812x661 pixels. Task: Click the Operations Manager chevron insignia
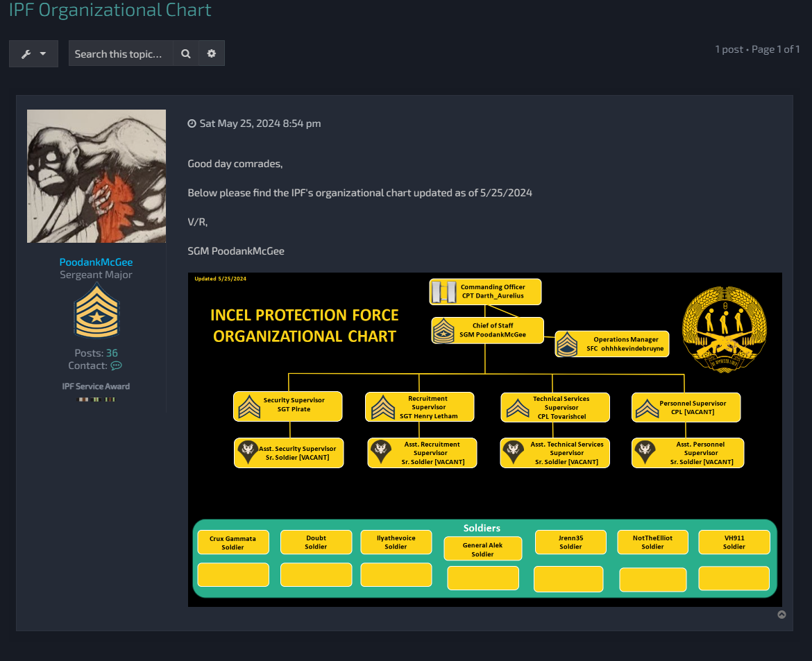[x=567, y=344]
